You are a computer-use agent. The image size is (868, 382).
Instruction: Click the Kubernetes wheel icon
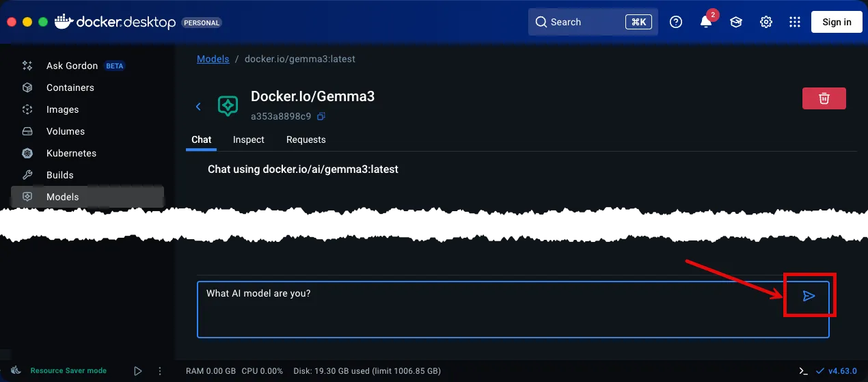(x=27, y=153)
